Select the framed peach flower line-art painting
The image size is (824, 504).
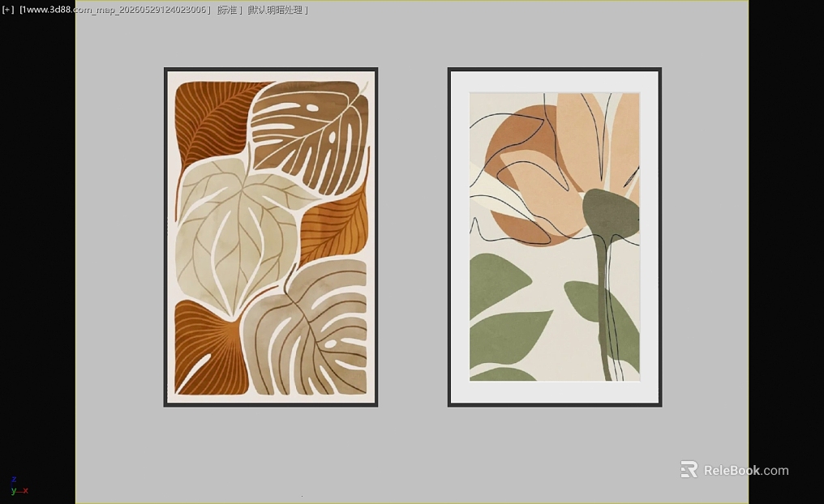pyautogui.click(x=555, y=237)
